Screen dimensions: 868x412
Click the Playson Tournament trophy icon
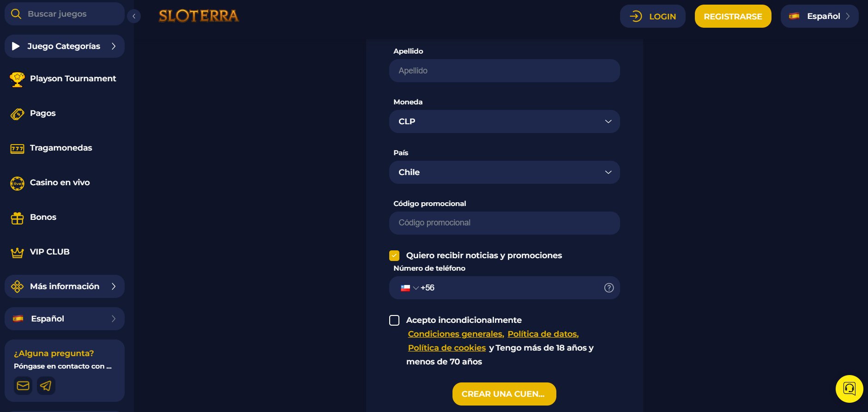(x=17, y=79)
